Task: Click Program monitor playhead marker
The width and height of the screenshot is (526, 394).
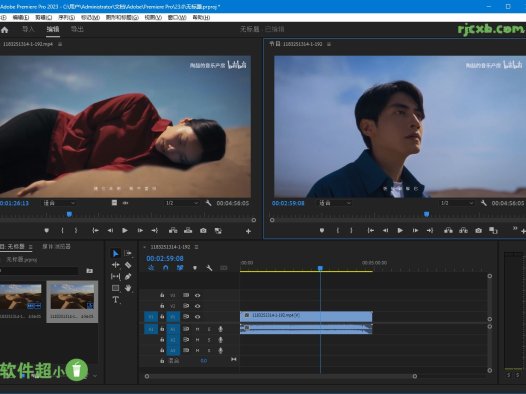Action: point(426,214)
